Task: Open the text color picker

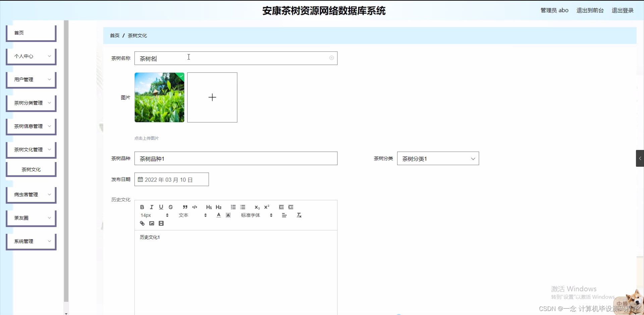Action: click(x=218, y=215)
